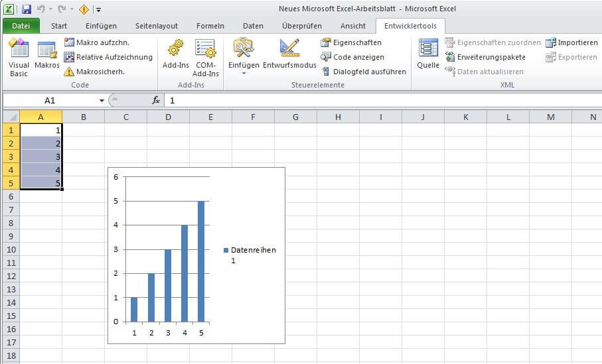The image size is (602, 364).
Task: Click the formula bar input
Action: 382,101
